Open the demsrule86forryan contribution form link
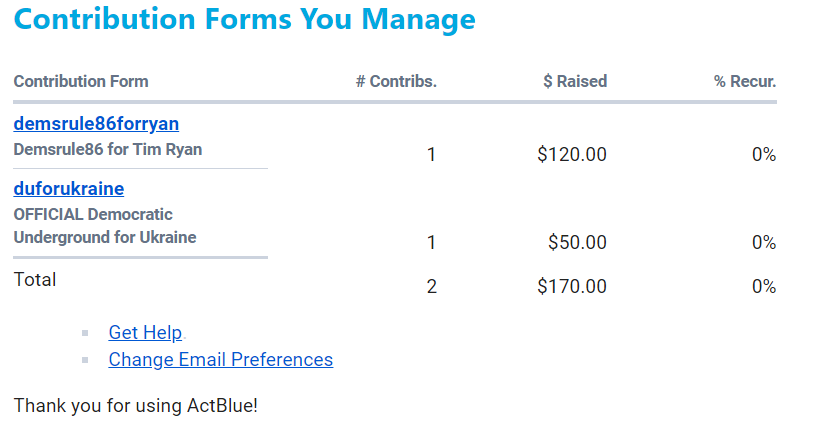 pos(96,124)
